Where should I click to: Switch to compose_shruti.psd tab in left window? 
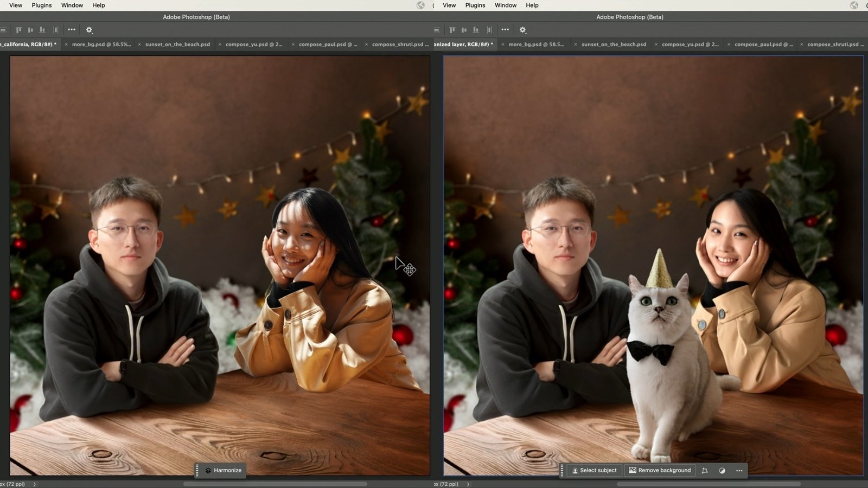click(x=400, y=44)
